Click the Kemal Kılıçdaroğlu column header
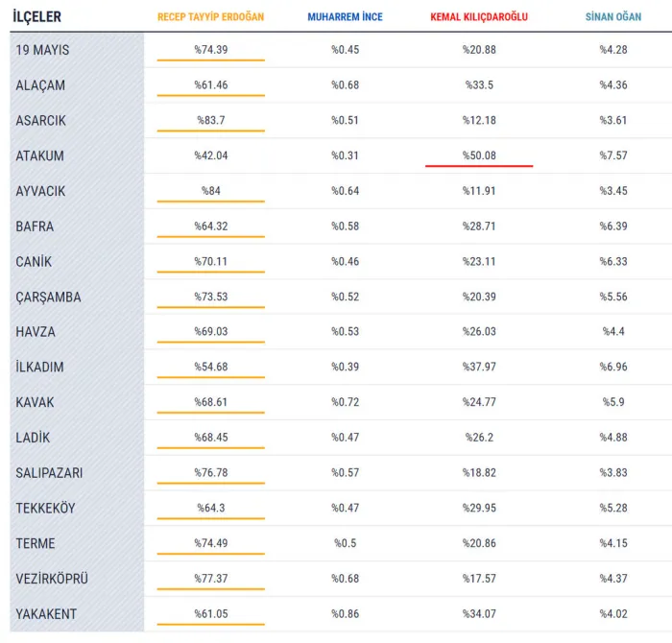This screenshot has width=672, height=643. [x=479, y=16]
